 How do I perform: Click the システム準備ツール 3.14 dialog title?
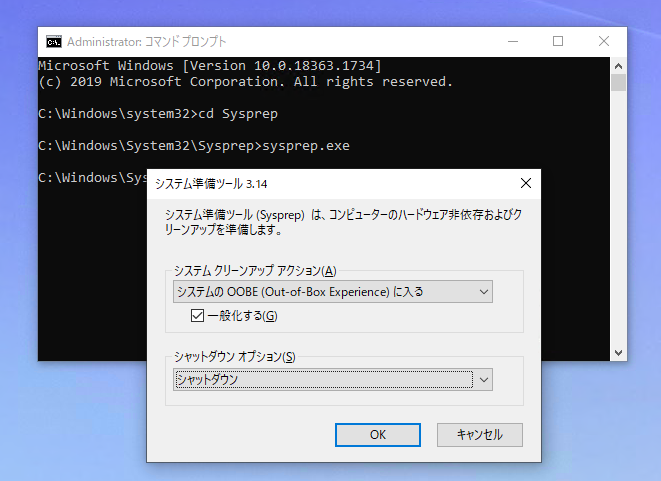click(x=211, y=184)
